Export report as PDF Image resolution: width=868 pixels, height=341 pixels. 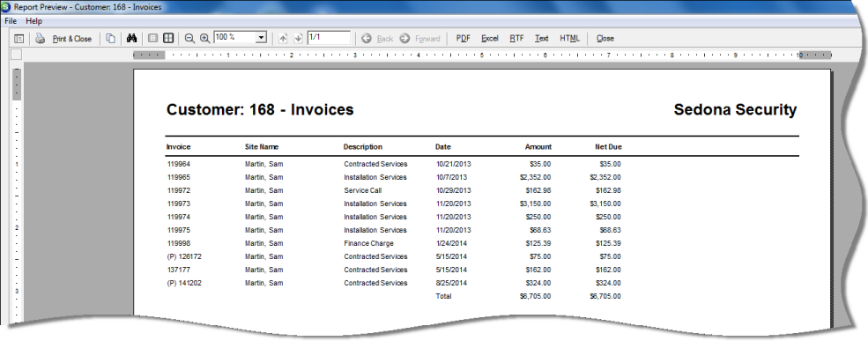464,39
